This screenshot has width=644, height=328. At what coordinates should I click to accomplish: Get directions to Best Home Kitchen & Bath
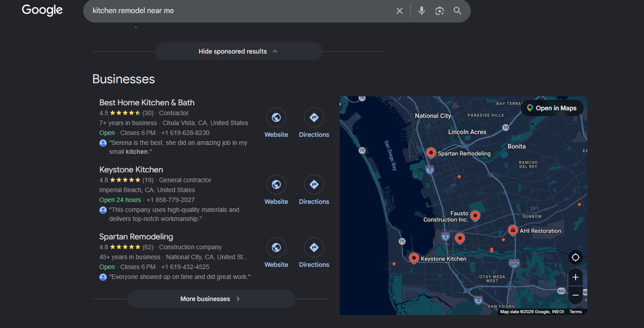point(314,118)
